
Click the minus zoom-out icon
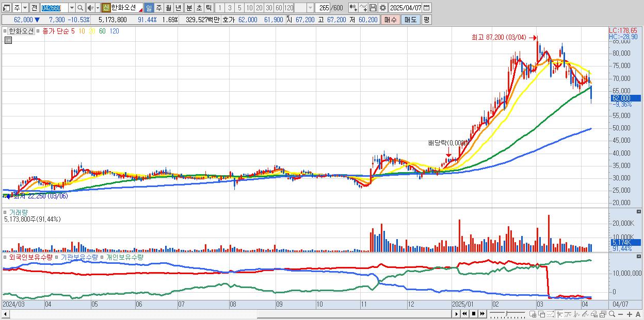pyautogui.click(x=621, y=314)
